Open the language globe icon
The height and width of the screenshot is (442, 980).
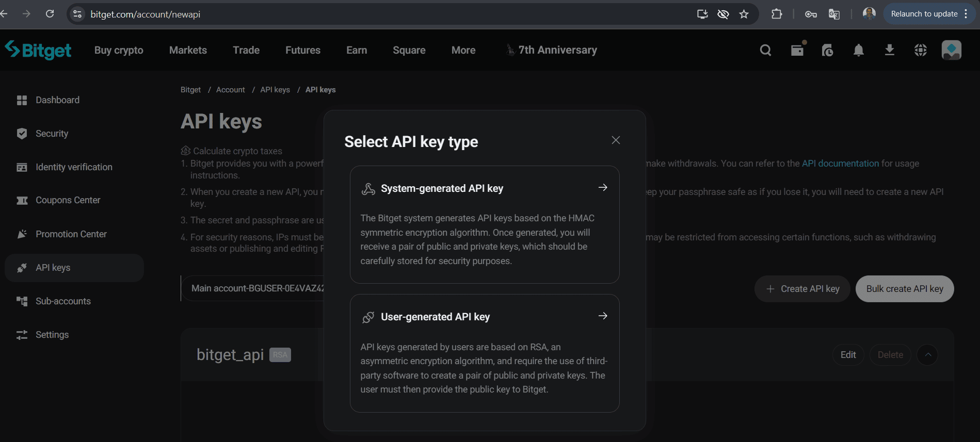point(920,50)
